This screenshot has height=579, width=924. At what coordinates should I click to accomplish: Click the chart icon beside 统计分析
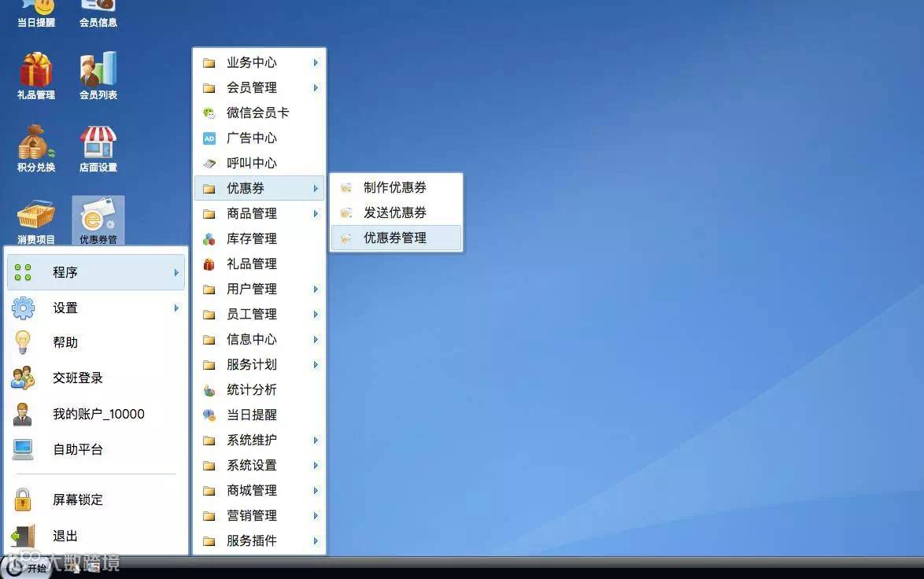tap(209, 390)
